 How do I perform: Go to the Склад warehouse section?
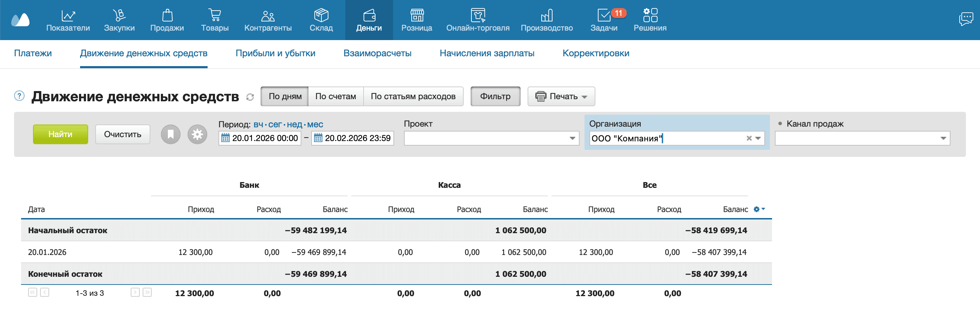(x=321, y=20)
